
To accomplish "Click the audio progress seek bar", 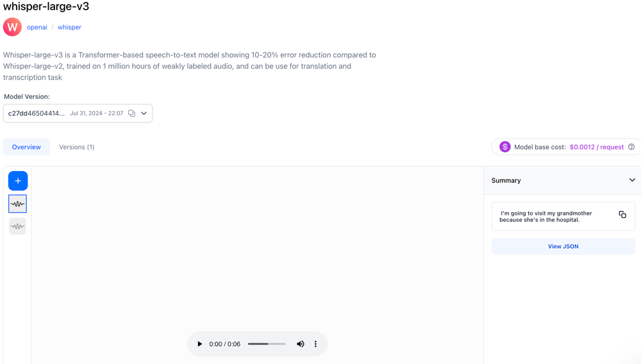I will pos(267,344).
